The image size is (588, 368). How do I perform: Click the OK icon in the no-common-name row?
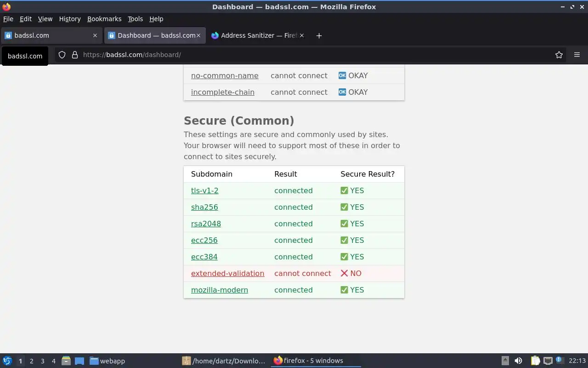(x=342, y=75)
